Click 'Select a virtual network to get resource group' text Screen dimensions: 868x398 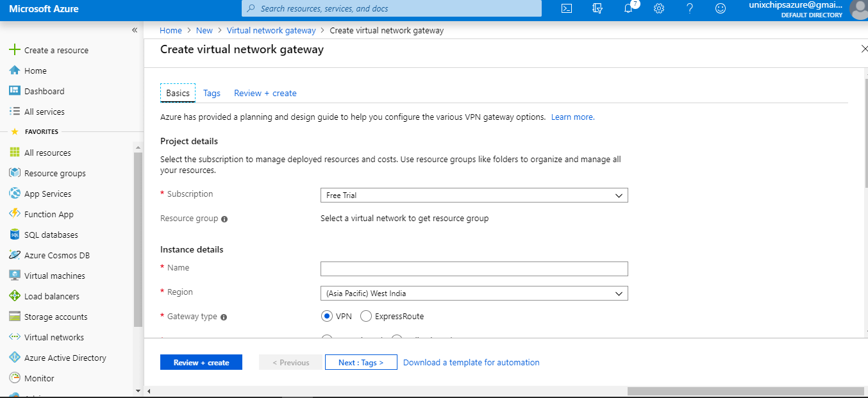405,219
